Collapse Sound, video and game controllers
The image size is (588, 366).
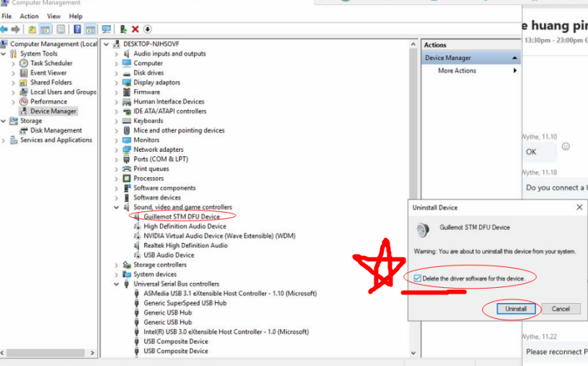(x=117, y=207)
